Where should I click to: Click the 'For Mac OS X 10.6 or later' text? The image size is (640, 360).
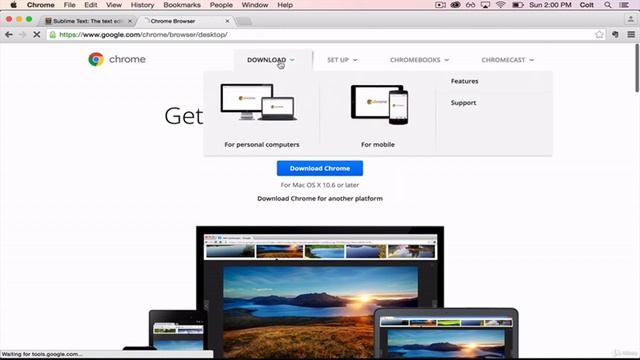(x=320, y=185)
